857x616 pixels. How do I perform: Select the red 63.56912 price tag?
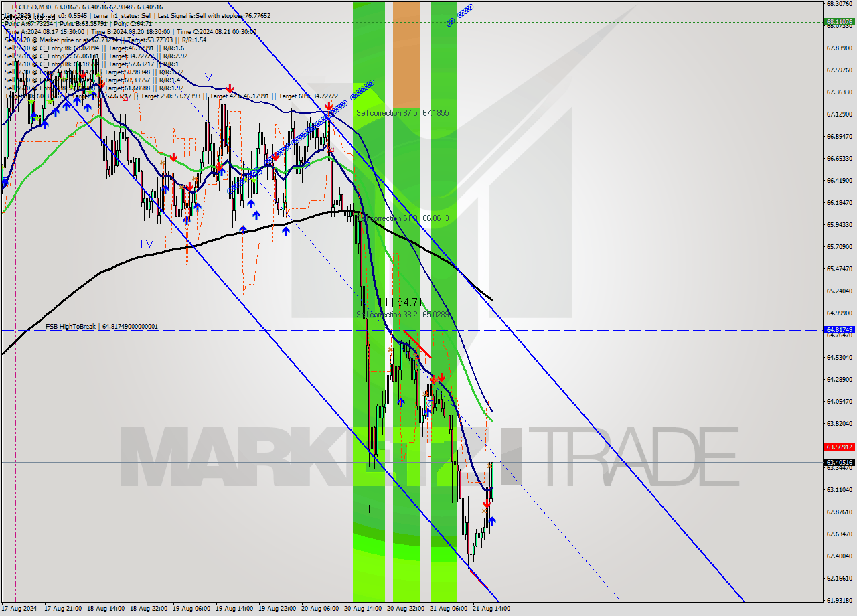(839, 447)
